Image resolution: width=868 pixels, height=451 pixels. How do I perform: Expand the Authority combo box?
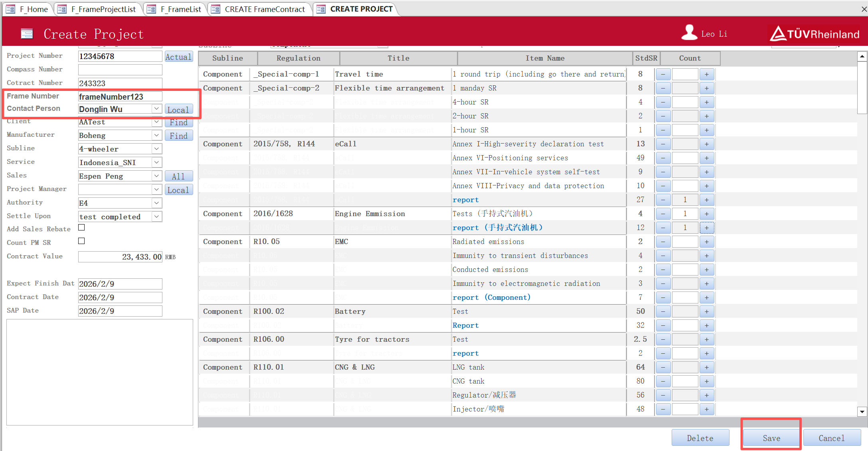click(156, 203)
